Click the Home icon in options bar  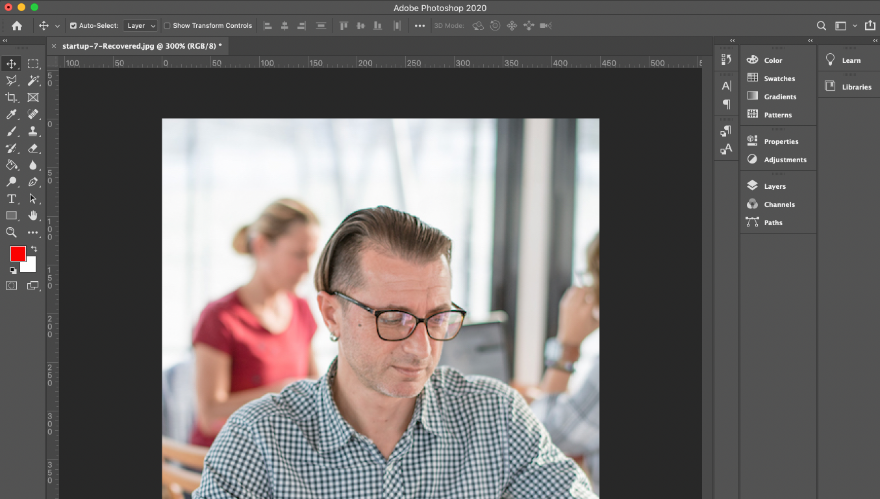click(x=16, y=25)
